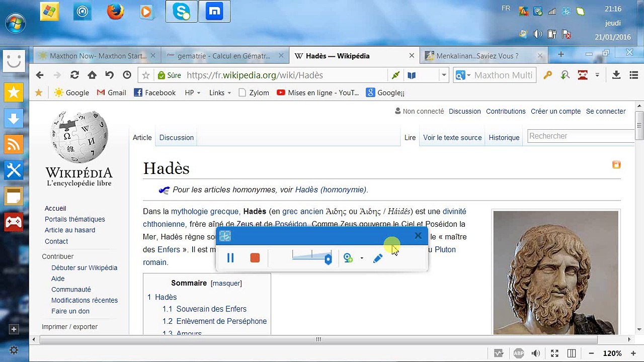Switch to Menkalinan Saviez Vous tab

(484, 56)
